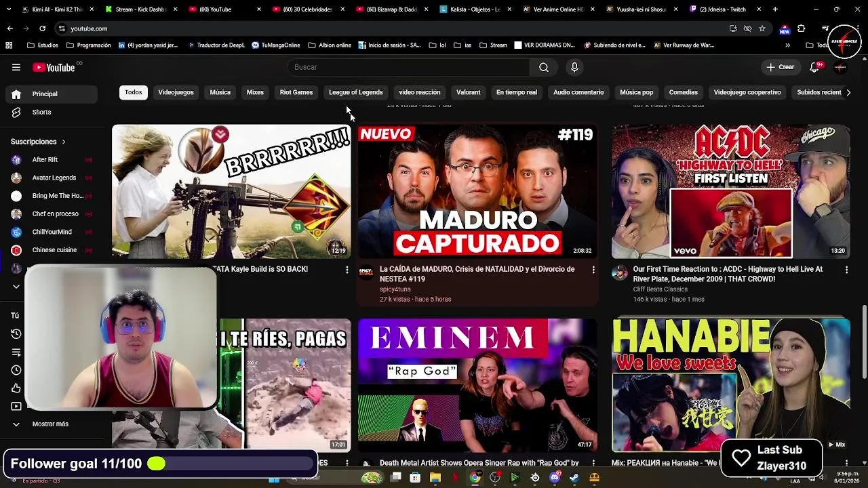This screenshot has width=868, height=488.
Task: Open Your videos icon in sidebar
Action: pyautogui.click(x=16, y=407)
